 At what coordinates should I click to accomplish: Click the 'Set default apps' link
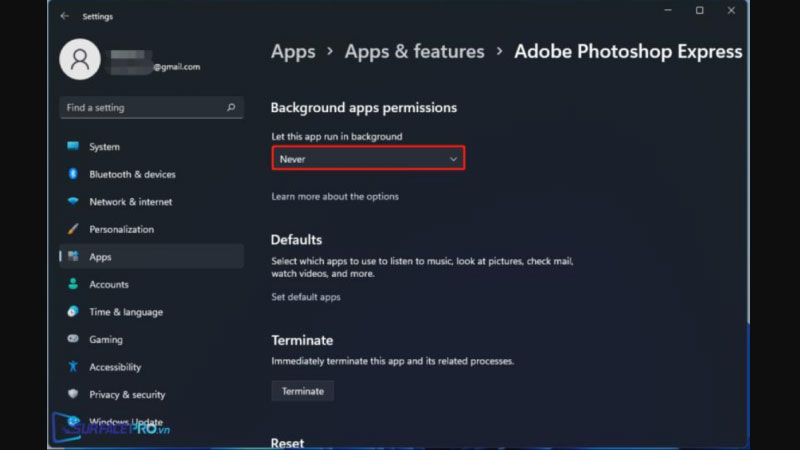click(x=306, y=297)
